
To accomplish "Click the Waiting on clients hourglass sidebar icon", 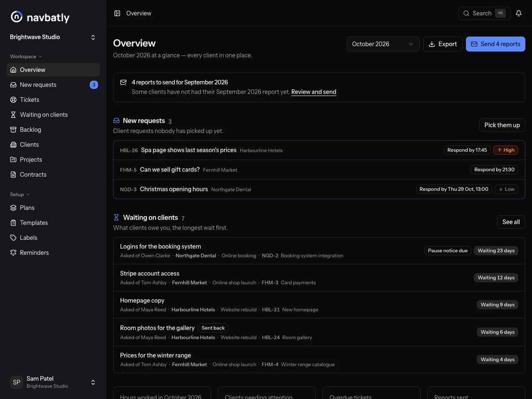I will [13, 115].
